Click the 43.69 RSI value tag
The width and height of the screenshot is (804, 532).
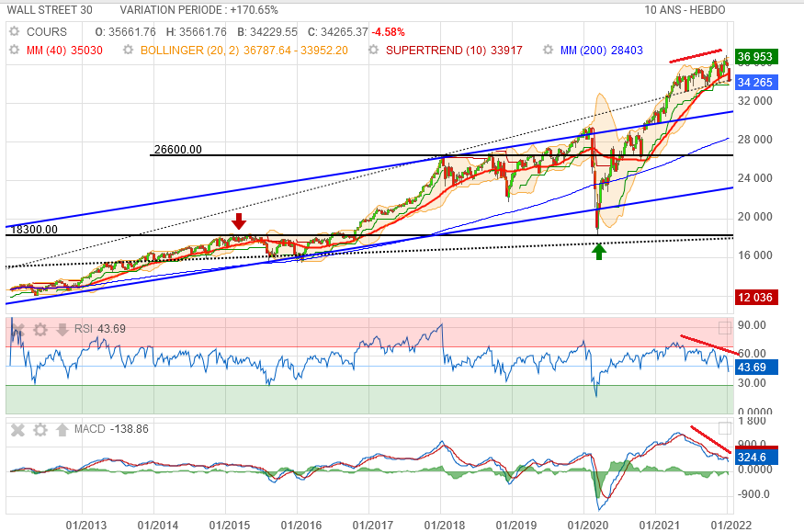[x=757, y=367]
